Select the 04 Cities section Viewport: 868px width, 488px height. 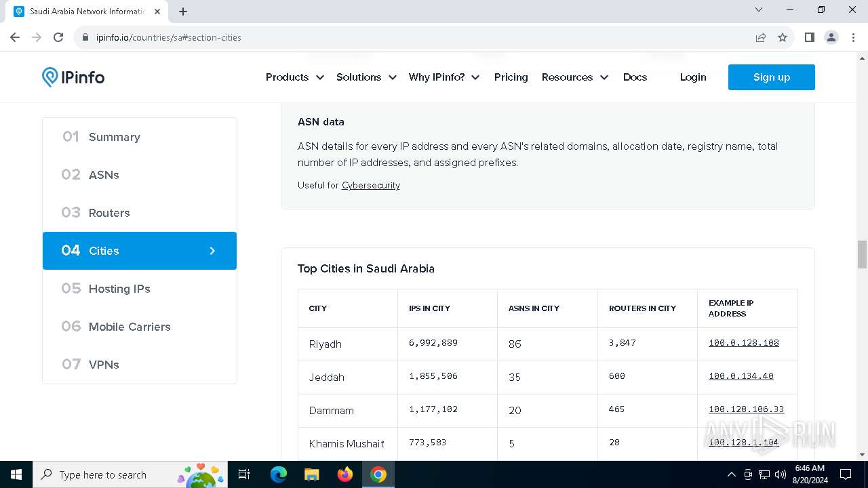[140, 251]
